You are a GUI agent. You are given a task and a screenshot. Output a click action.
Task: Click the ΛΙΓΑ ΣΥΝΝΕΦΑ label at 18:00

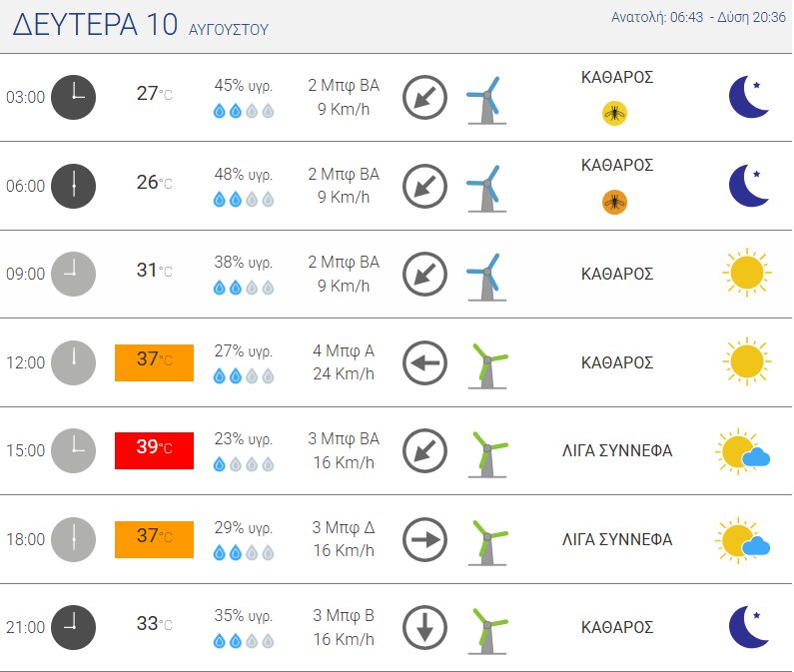(617, 539)
